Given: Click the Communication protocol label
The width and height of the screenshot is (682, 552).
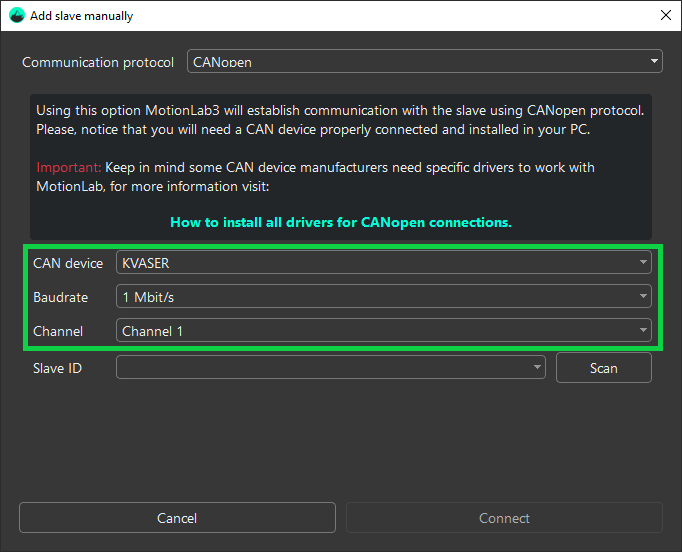Looking at the screenshot, I should (x=98, y=62).
